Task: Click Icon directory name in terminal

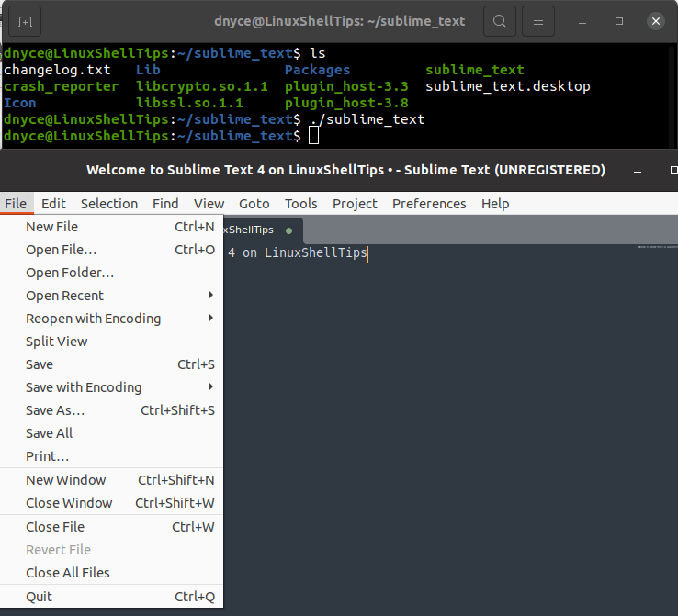Action: pyautogui.click(x=20, y=103)
